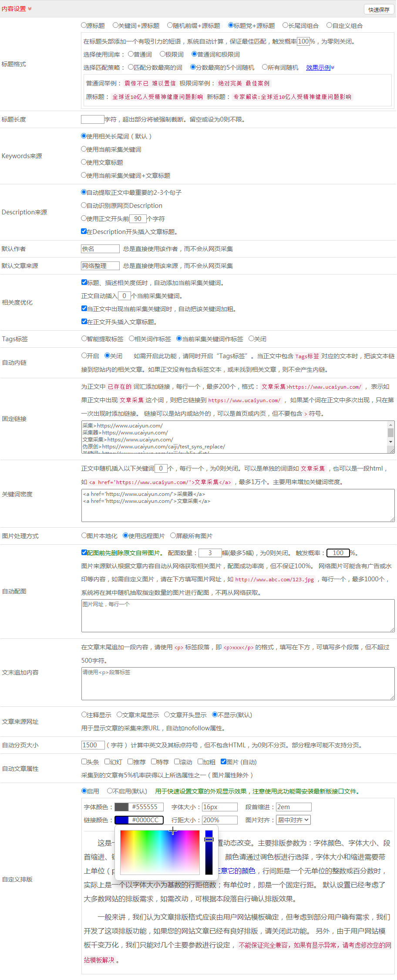Open the 效果示例 example link
Image resolution: width=397 pixels, height=980 pixels.
click(x=320, y=68)
